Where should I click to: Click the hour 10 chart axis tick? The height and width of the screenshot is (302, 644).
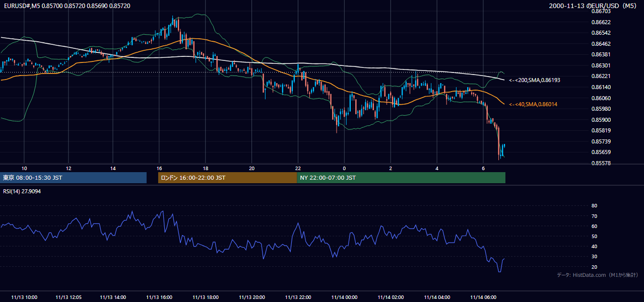(x=24, y=168)
